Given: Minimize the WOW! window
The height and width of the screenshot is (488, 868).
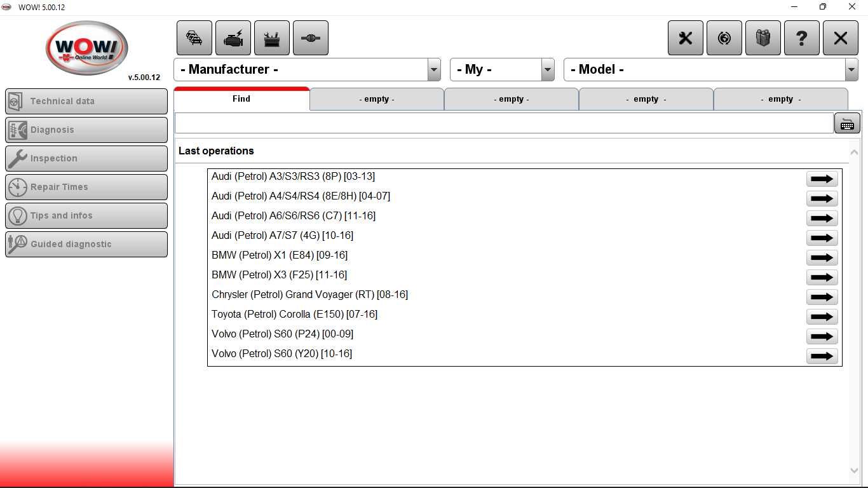Looking at the screenshot, I should 794,7.
